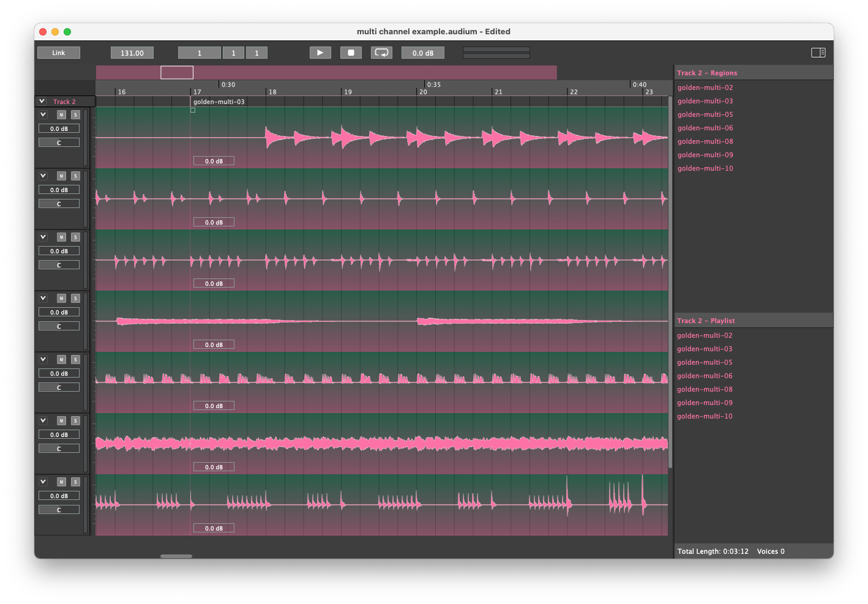Expand the first channel's dropdown chevron
The image size is (868, 604).
point(43,114)
